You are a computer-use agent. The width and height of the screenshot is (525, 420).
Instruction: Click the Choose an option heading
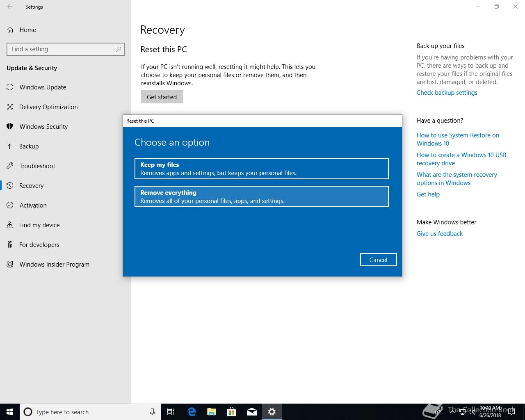pos(172,142)
